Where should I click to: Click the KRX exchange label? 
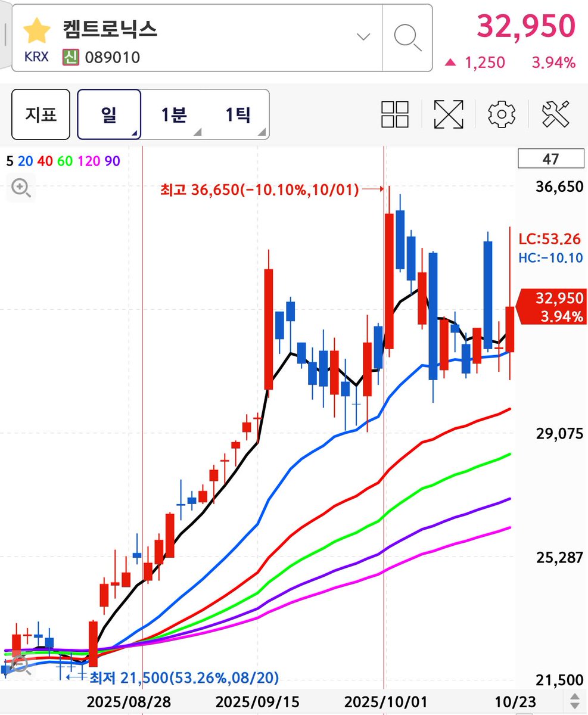[x=36, y=58]
